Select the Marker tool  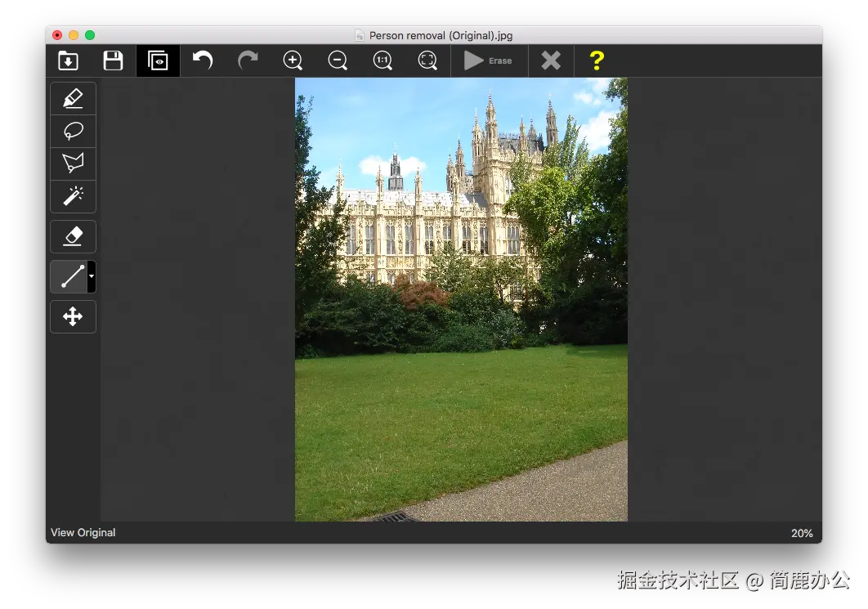coord(73,99)
